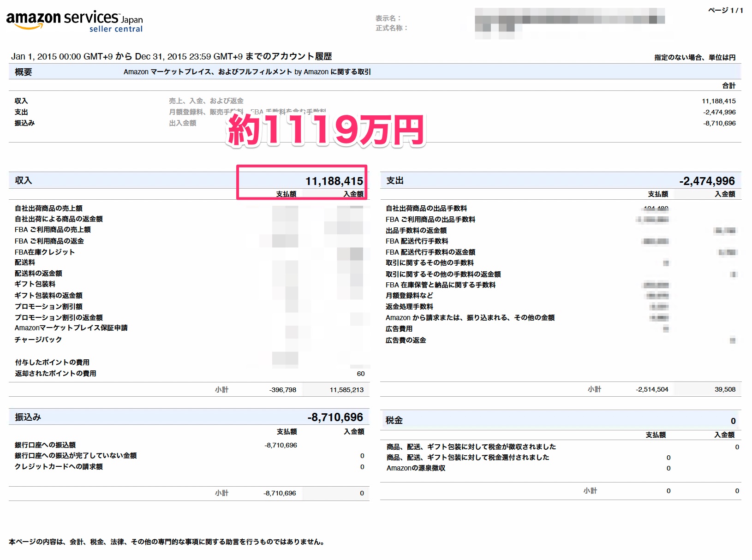The width and height of the screenshot is (752, 560).
Task: Click the 自社出荷商品の売上額 row label
Action: pyautogui.click(x=48, y=208)
